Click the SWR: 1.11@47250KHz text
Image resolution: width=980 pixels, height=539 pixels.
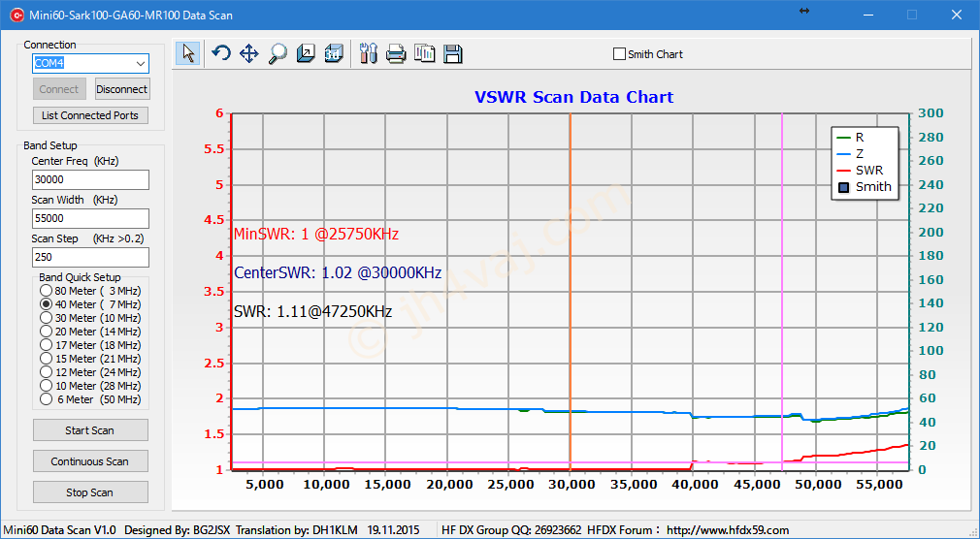click(x=312, y=311)
